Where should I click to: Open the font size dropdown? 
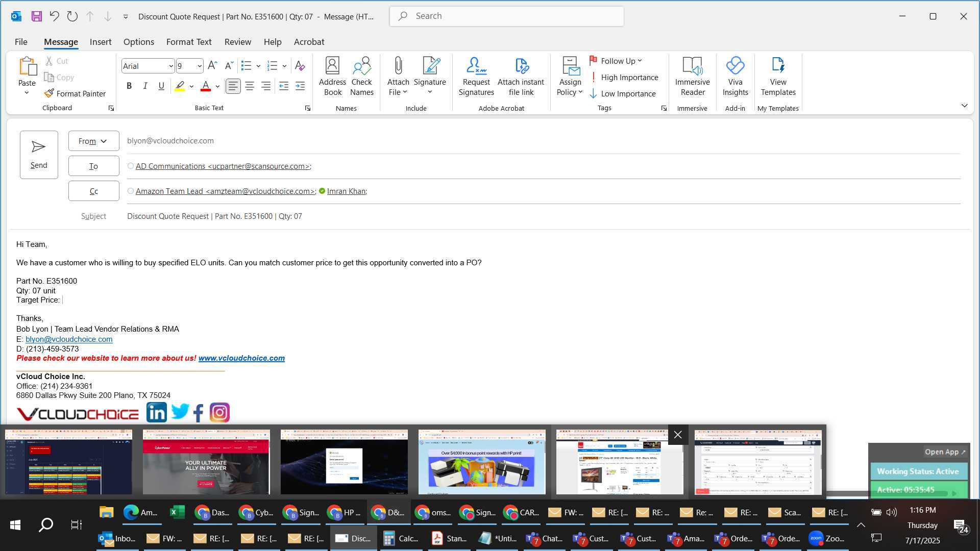(x=200, y=66)
